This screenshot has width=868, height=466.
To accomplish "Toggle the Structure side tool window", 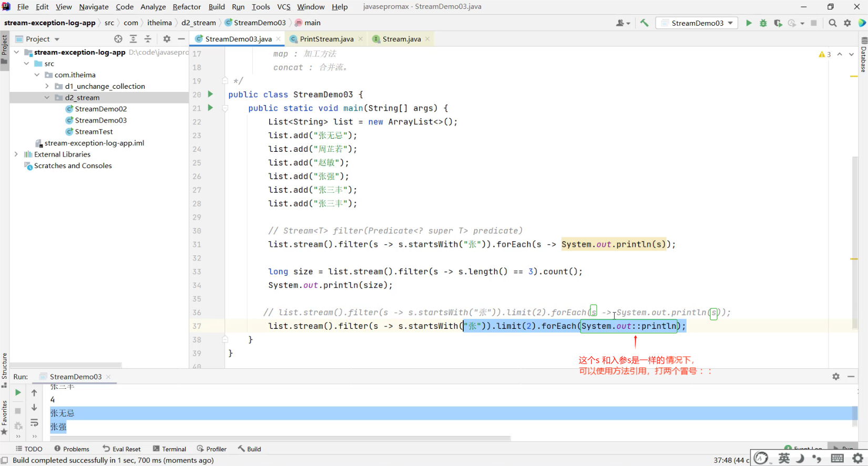I will tap(5, 369).
